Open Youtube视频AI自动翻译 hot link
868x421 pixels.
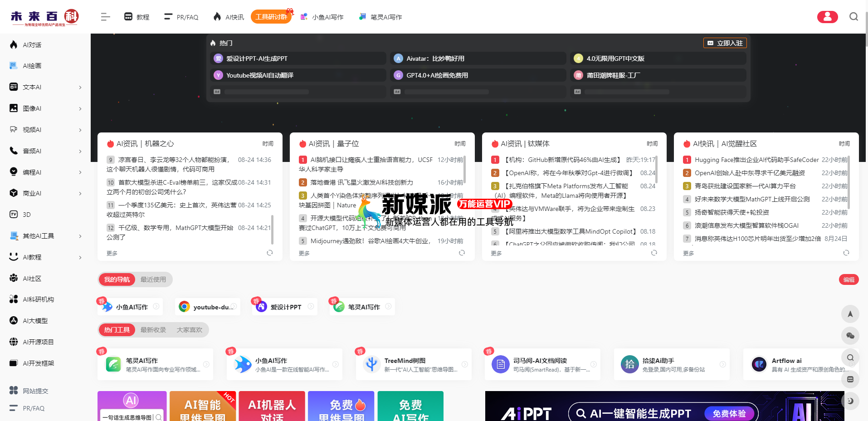click(298, 75)
